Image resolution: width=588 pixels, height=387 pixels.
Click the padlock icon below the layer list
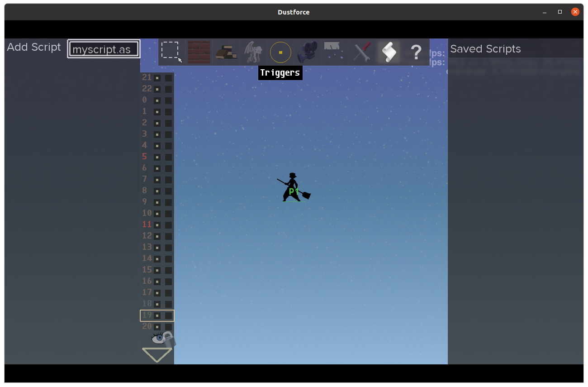168,339
